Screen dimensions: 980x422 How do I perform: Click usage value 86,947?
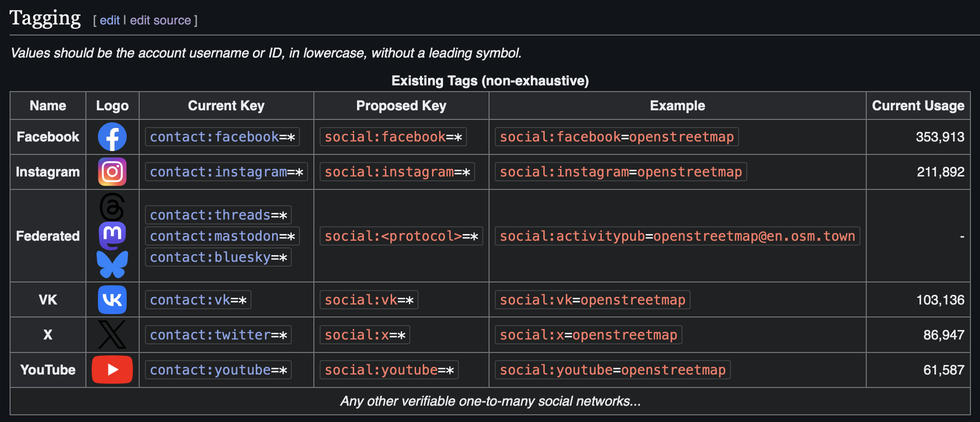[x=944, y=335]
